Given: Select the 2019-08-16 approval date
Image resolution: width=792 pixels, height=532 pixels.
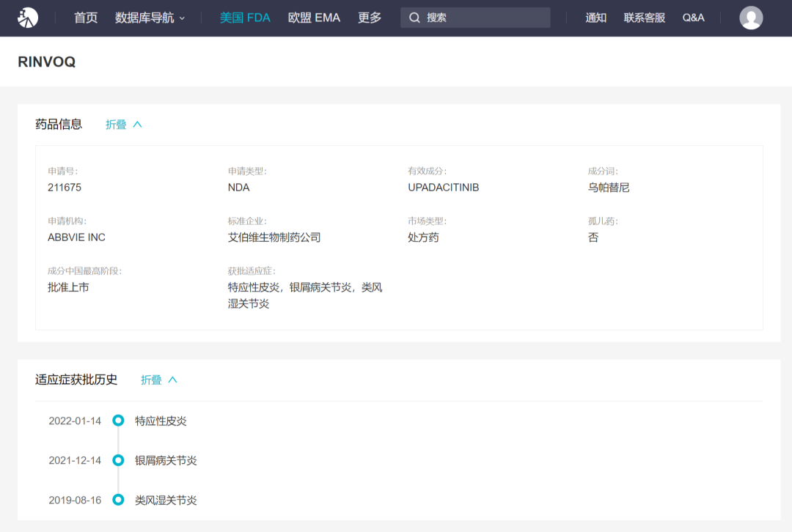Looking at the screenshot, I should click(75, 500).
